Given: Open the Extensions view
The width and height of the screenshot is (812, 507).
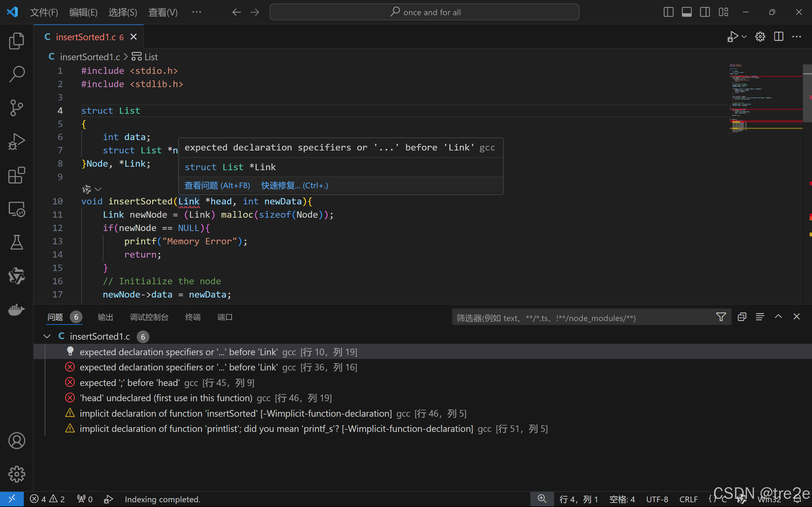Looking at the screenshot, I should pyautogui.click(x=16, y=175).
